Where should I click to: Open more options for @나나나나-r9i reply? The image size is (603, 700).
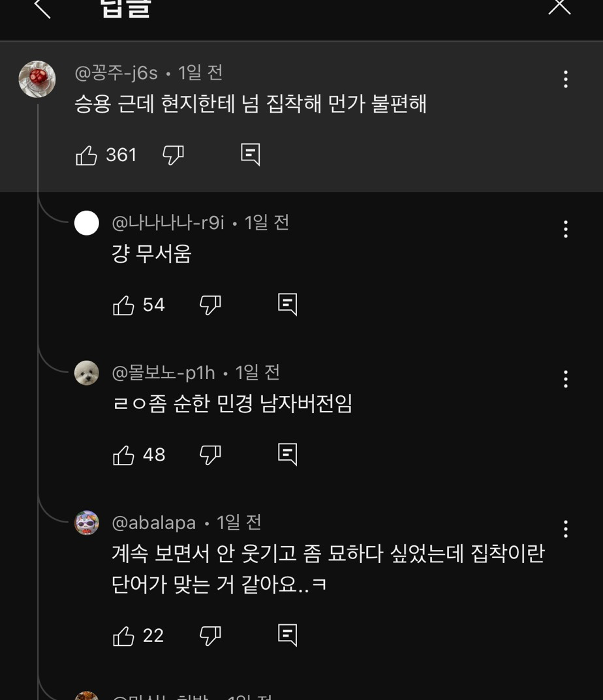(x=565, y=229)
